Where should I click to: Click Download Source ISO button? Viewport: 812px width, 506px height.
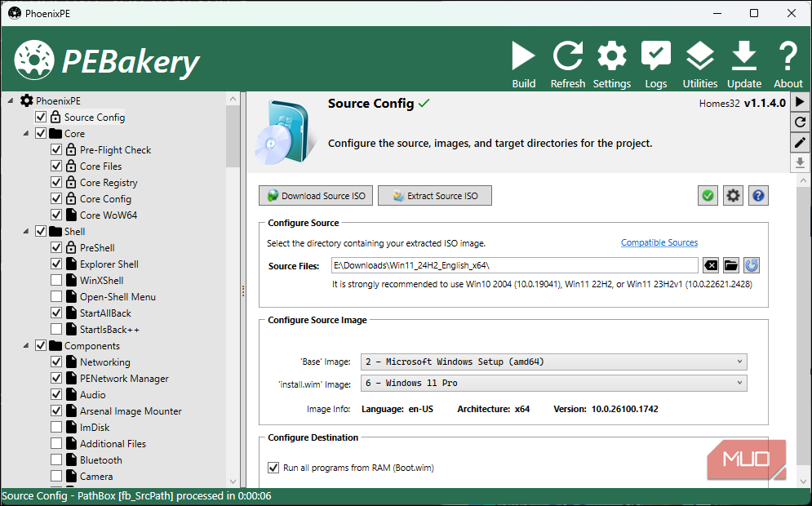pos(315,196)
